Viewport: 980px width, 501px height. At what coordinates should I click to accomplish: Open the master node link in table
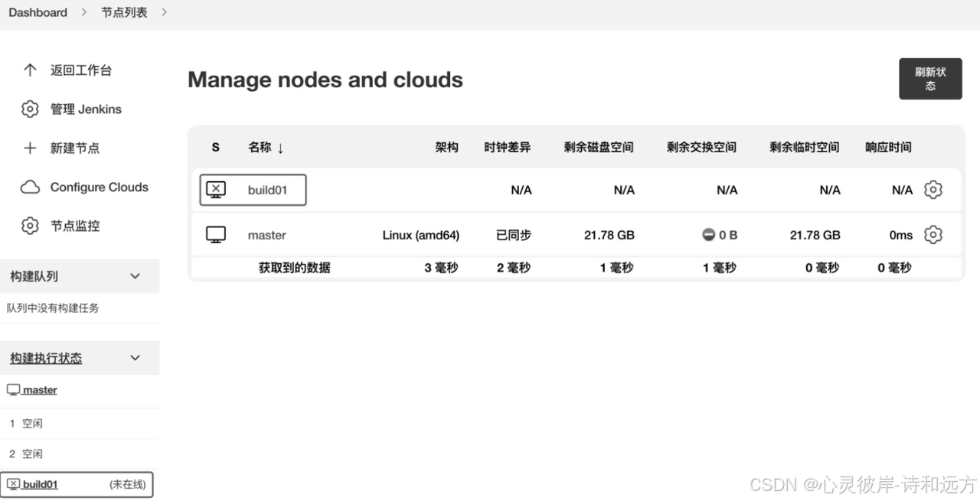point(266,235)
